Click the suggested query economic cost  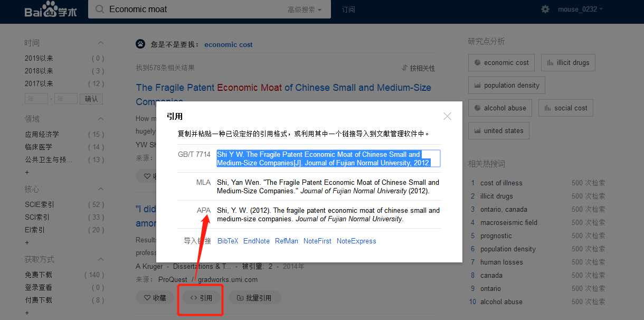229,44
